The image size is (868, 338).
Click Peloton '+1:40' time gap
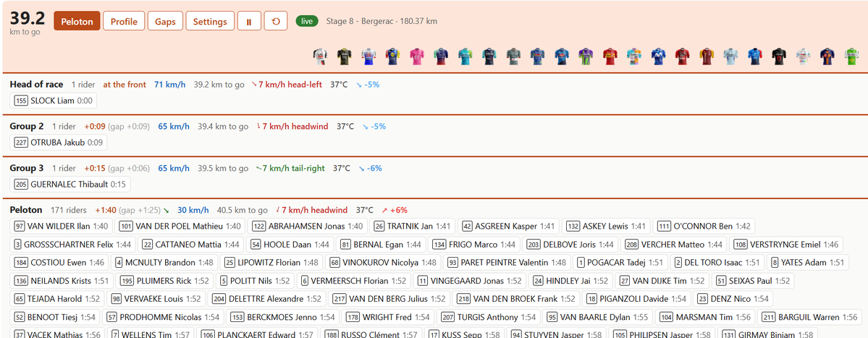(104, 210)
